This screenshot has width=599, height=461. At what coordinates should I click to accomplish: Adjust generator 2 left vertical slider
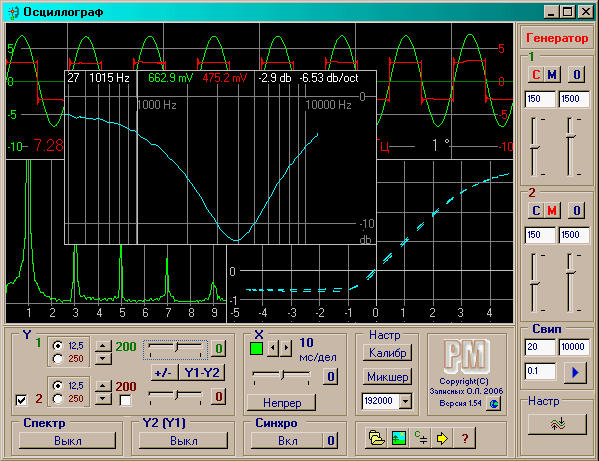[x=536, y=283]
